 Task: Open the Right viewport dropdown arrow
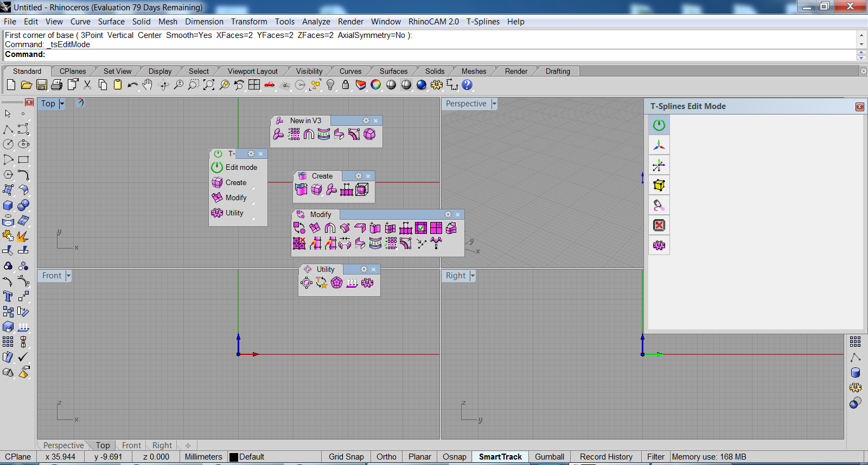click(473, 276)
